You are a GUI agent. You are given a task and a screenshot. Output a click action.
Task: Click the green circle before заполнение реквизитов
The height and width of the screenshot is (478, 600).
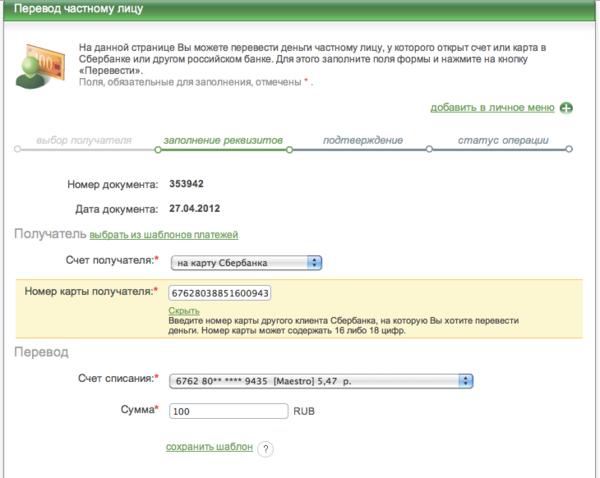point(156,151)
